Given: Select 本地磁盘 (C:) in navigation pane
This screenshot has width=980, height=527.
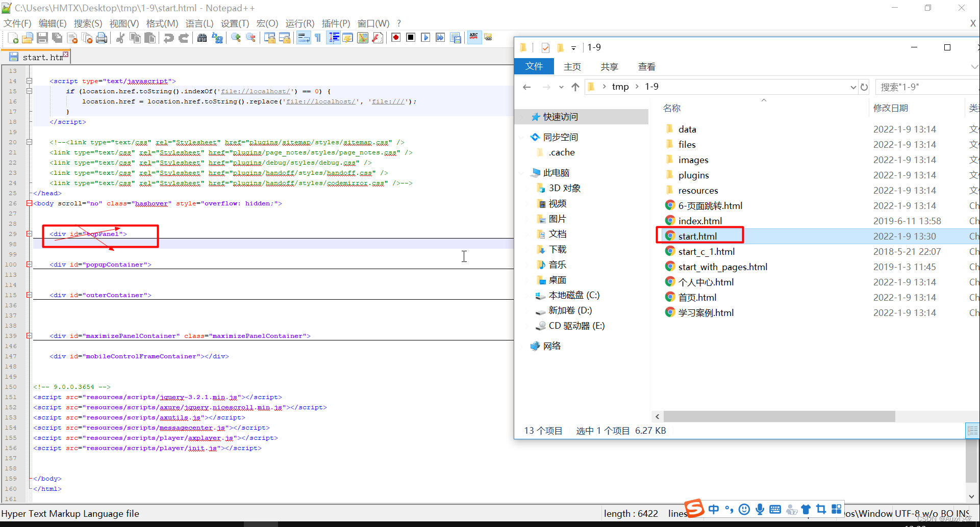Looking at the screenshot, I should click(x=574, y=295).
